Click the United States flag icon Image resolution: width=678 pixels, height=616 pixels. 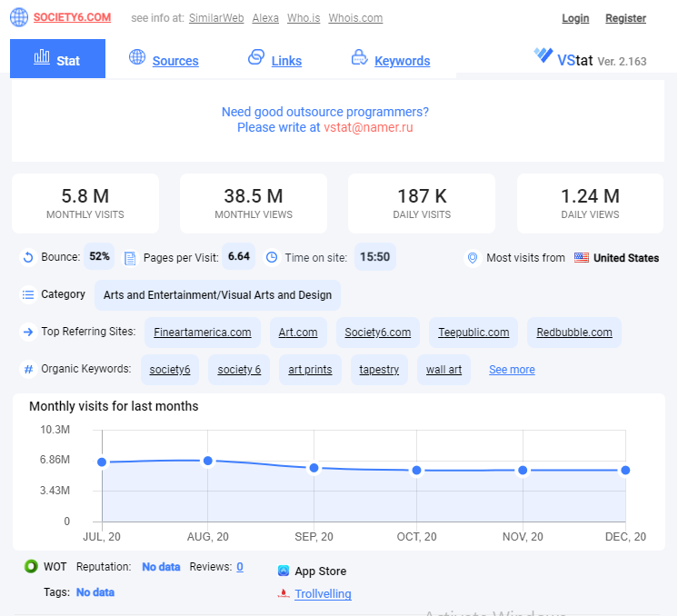(582, 258)
